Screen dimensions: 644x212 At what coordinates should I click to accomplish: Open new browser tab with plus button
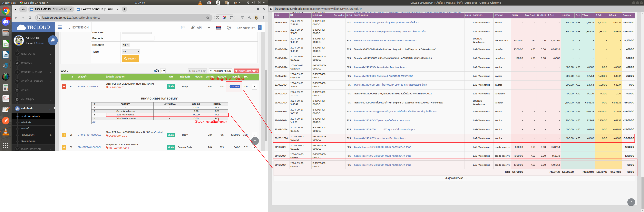[x=124, y=9]
